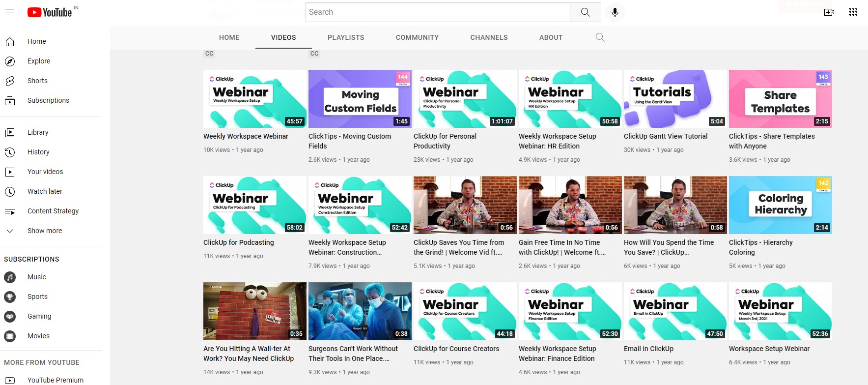
Task: Open Weekly Workspace Webinar 45:57 thumbnail
Action: (255, 99)
